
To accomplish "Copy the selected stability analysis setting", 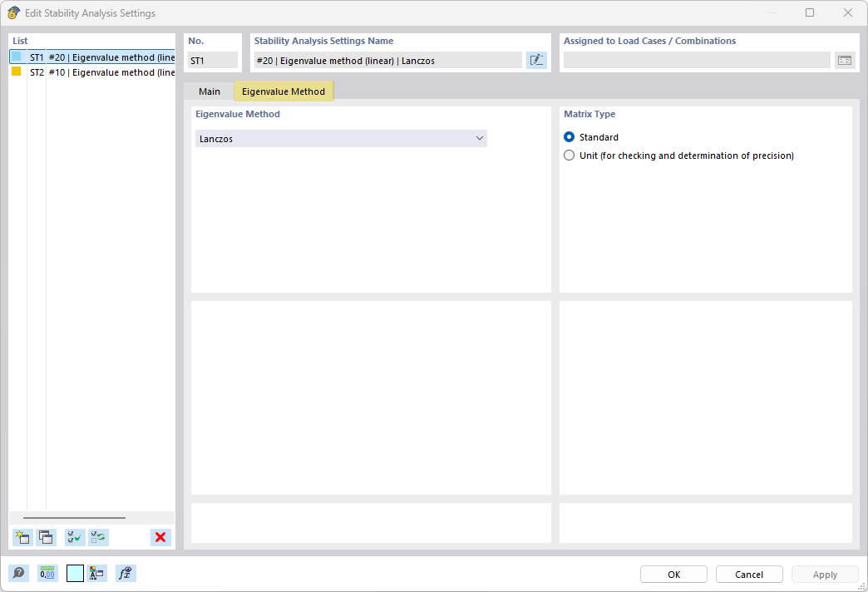I will point(47,537).
